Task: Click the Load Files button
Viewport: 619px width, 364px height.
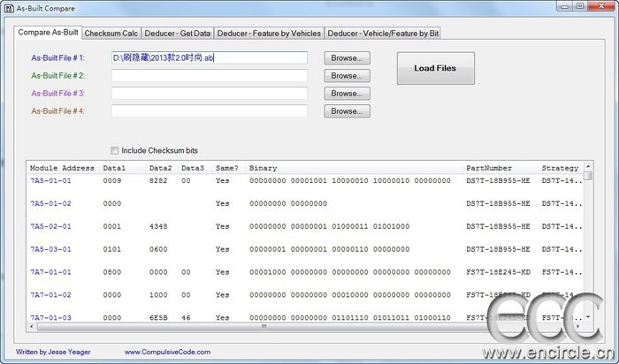Action: [x=435, y=68]
